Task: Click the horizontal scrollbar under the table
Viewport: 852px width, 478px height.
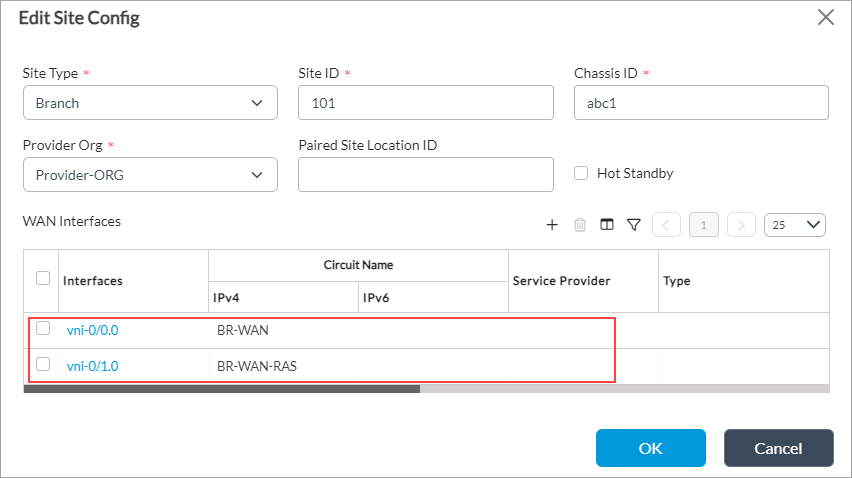Action: coord(222,389)
